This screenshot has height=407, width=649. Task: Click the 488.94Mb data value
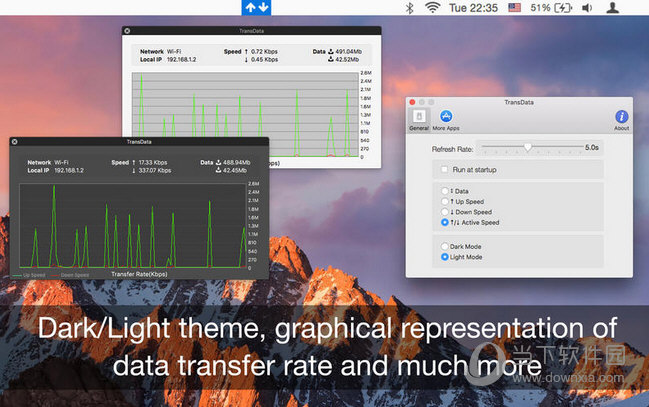[236, 162]
